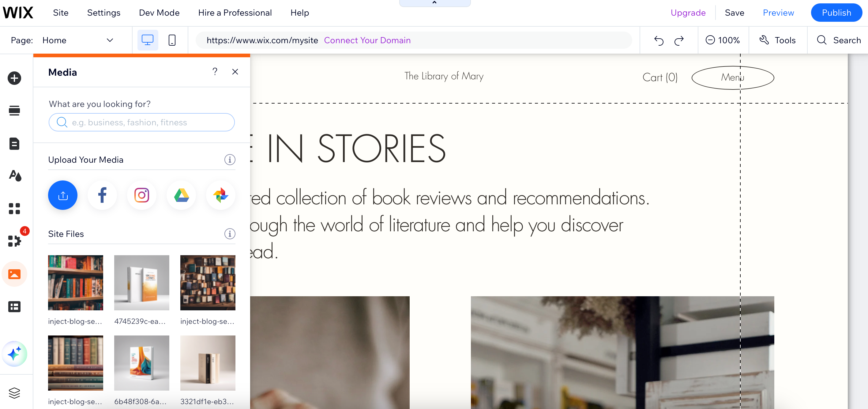Click Connect Your Domain link

[367, 40]
